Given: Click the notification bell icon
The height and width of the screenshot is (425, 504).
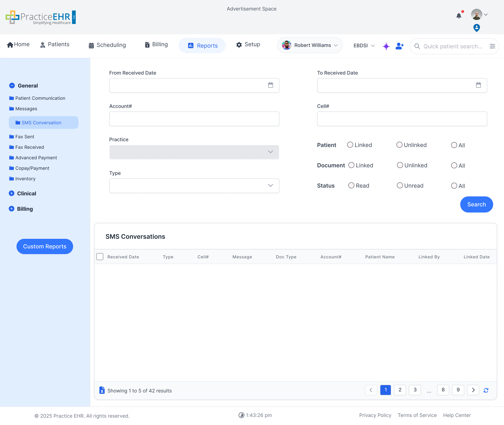Looking at the screenshot, I should [459, 16].
